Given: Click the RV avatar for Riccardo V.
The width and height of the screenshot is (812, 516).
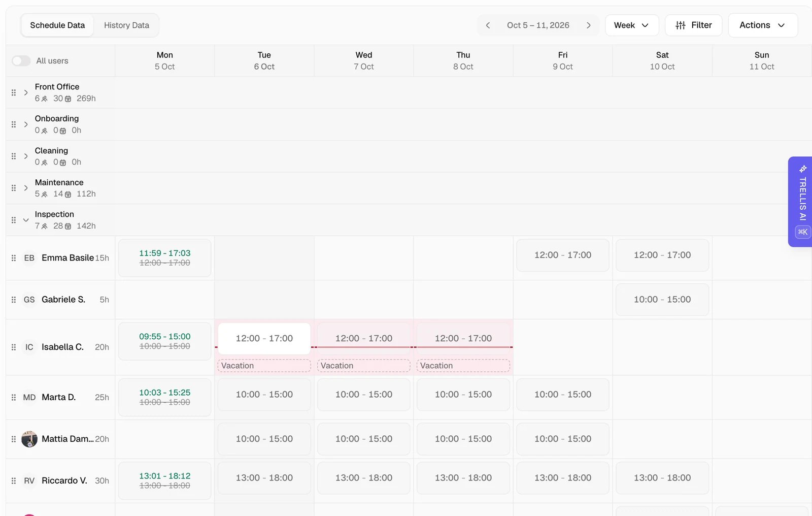Looking at the screenshot, I should pyautogui.click(x=29, y=480).
